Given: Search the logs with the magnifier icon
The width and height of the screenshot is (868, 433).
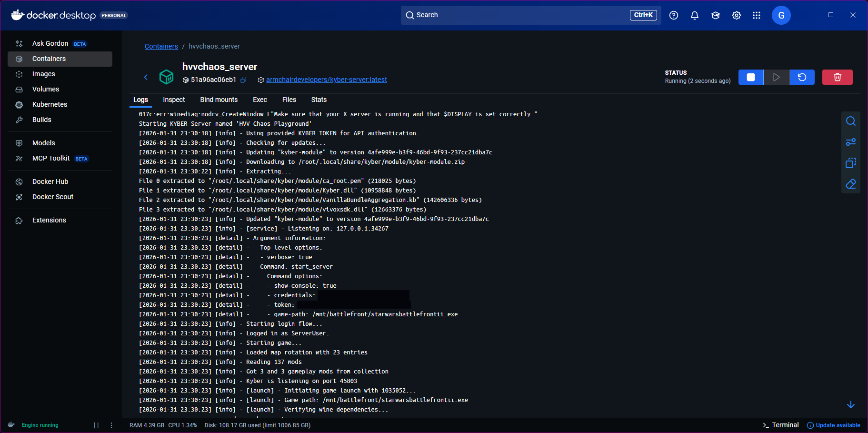Looking at the screenshot, I should tap(851, 121).
